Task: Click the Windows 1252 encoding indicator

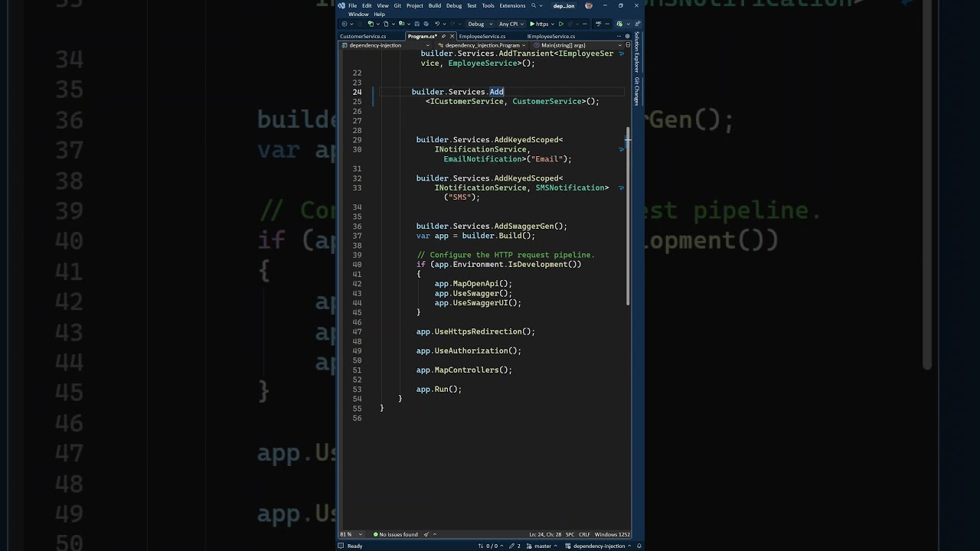Action: pyautogui.click(x=612, y=534)
